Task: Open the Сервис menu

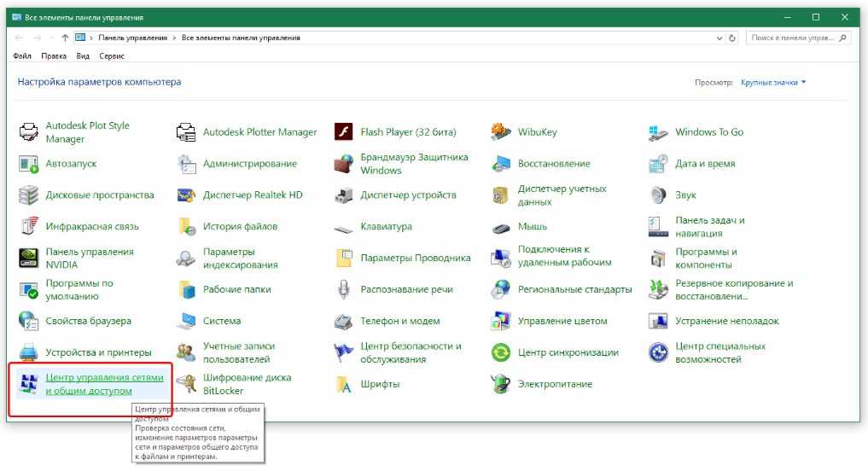Action: pyautogui.click(x=112, y=56)
